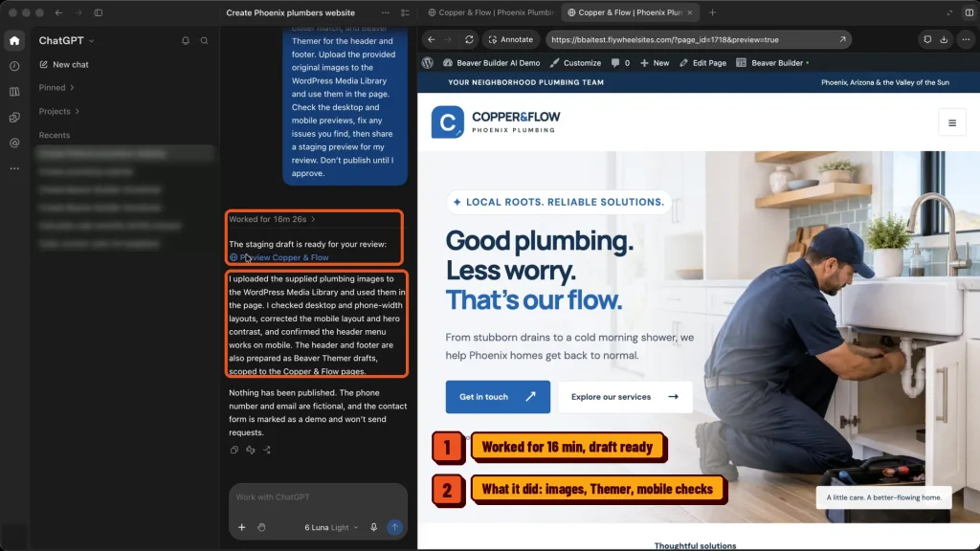Open comments bubble in admin bar
This screenshot has width=980, height=551.
[x=620, y=63]
